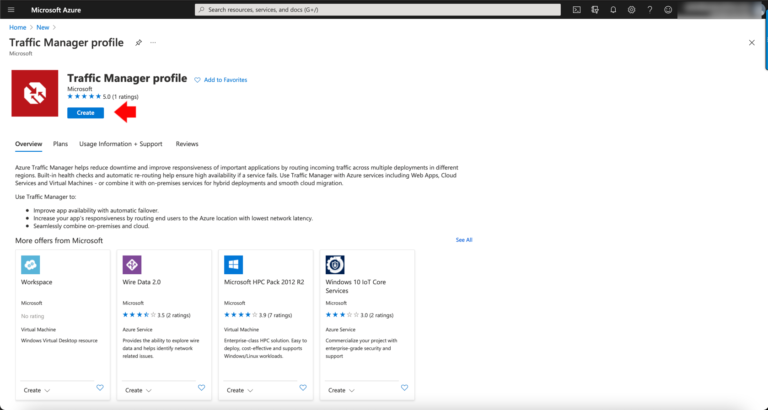
Task: Favorite the Workspace offer heart
Action: (x=100, y=387)
